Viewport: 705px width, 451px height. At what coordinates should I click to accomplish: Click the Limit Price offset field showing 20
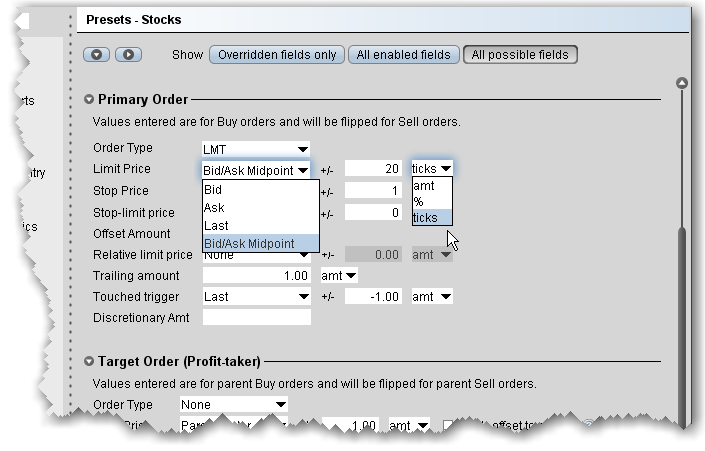[374, 170]
